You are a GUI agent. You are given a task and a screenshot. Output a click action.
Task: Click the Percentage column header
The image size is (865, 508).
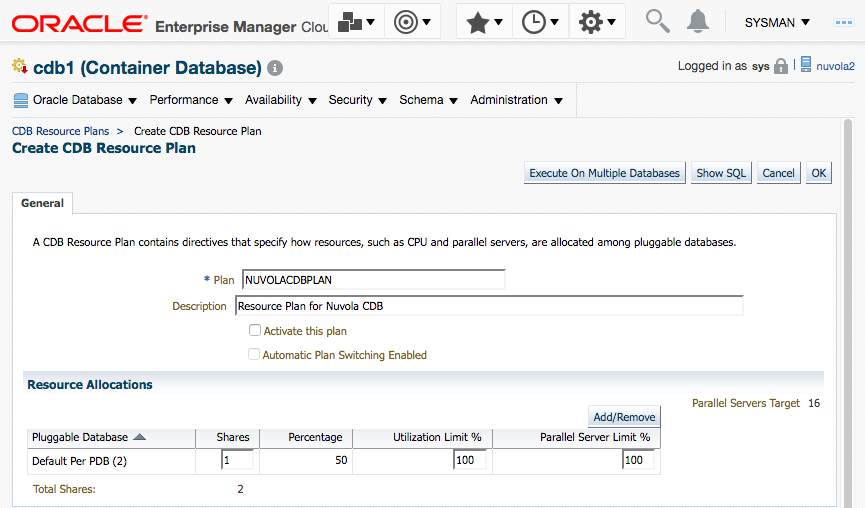click(315, 437)
